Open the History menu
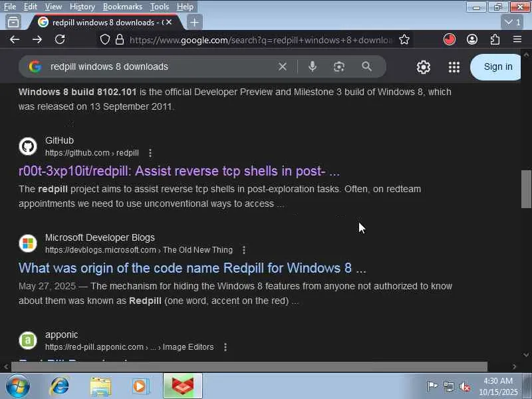This screenshot has width=532, height=399. [82, 7]
